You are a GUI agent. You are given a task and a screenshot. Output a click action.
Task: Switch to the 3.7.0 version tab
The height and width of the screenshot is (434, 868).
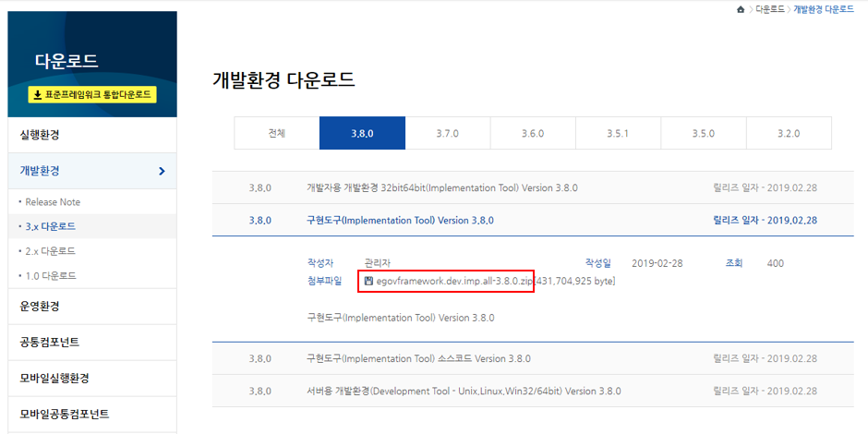pos(447,133)
